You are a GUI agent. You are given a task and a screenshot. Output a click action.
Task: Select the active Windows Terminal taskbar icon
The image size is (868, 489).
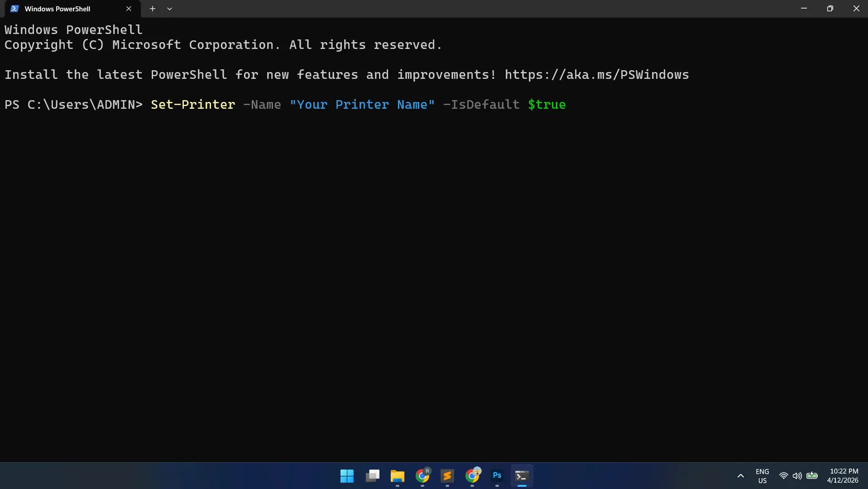click(x=522, y=476)
